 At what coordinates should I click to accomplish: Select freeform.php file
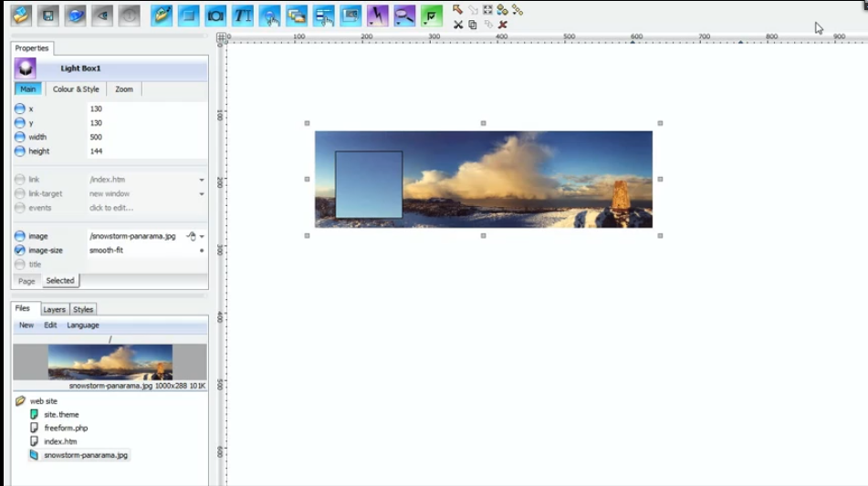tap(66, 428)
